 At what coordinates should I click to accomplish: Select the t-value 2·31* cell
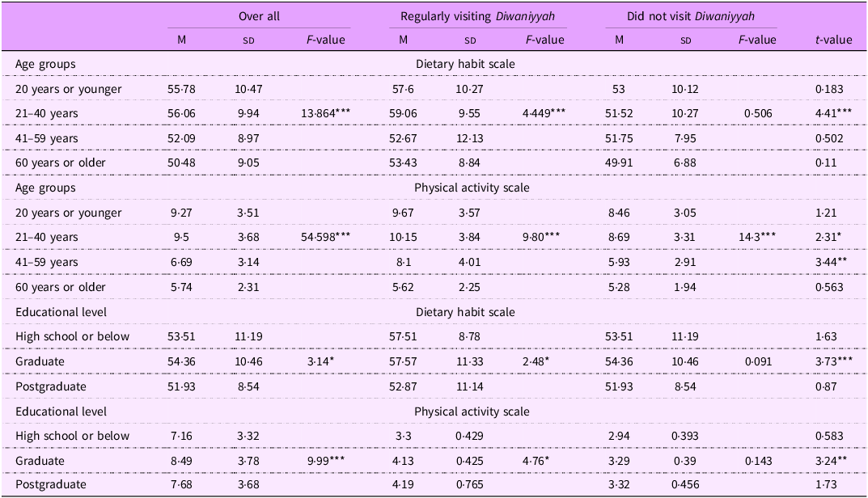click(828, 238)
